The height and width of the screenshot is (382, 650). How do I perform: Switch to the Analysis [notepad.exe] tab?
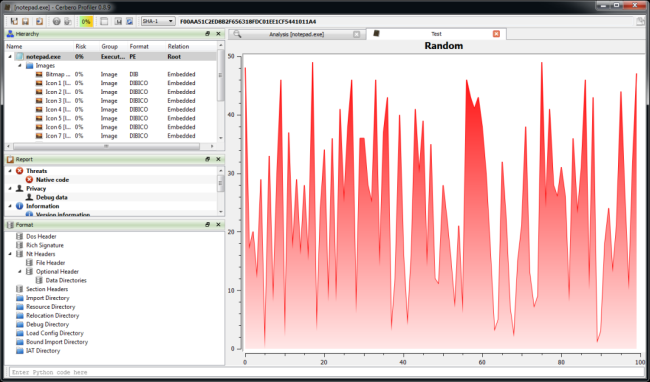tap(297, 34)
